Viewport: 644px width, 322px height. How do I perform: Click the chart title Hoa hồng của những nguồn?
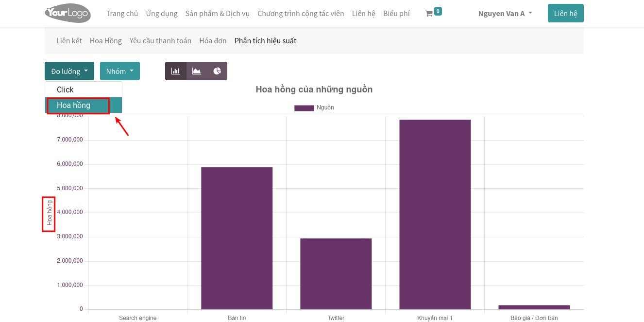314,89
